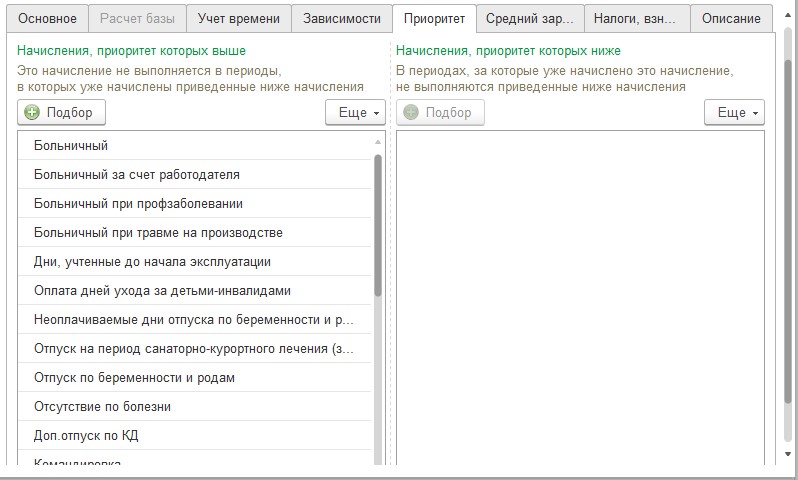
Task: Open the Еще dropdown in the left panel
Action: click(x=355, y=112)
